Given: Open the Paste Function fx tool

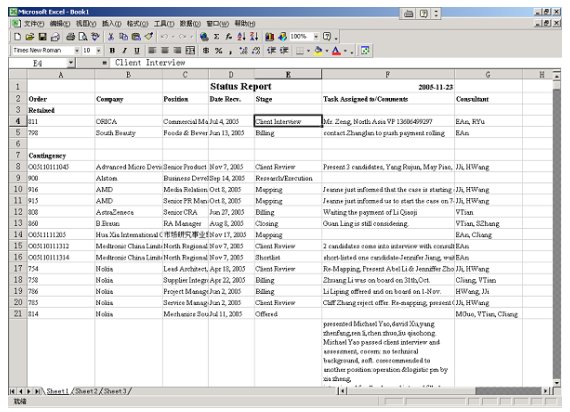Looking at the screenshot, I should coord(229,37).
